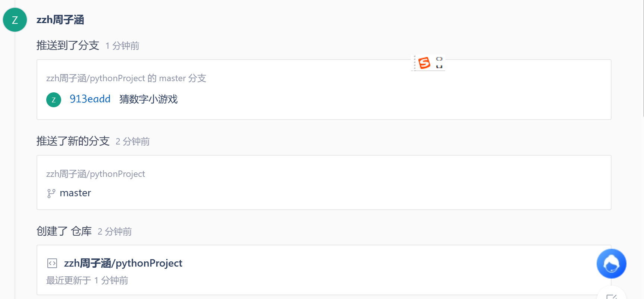The width and height of the screenshot is (644, 299).
Task: Click the '1 分钟前' push timestamp
Action: click(x=122, y=46)
